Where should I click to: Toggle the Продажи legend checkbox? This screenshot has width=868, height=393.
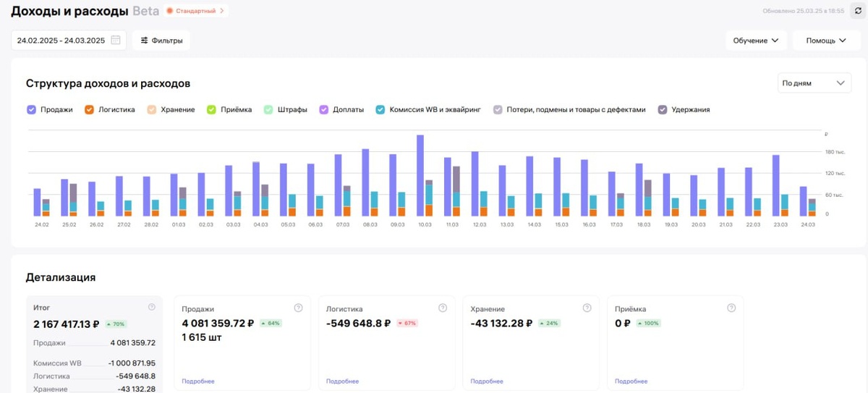click(x=31, y=109)
